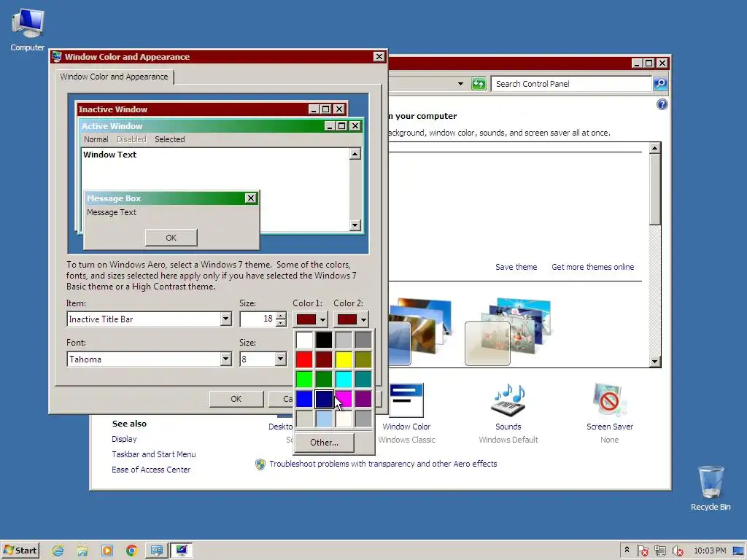Screen dimensions: 747x560
Task: Click the network status tray icon
Action: coord(659,551)
